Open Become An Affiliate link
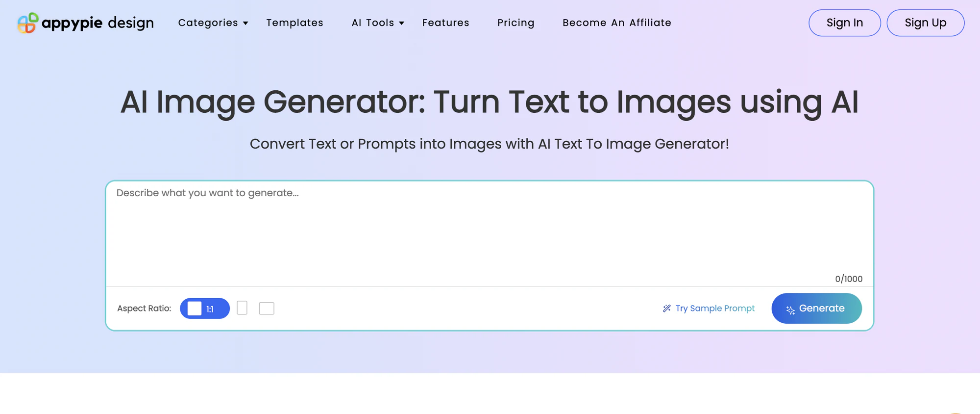This screenshot has height=414, width=980. (x=617, y=23)
